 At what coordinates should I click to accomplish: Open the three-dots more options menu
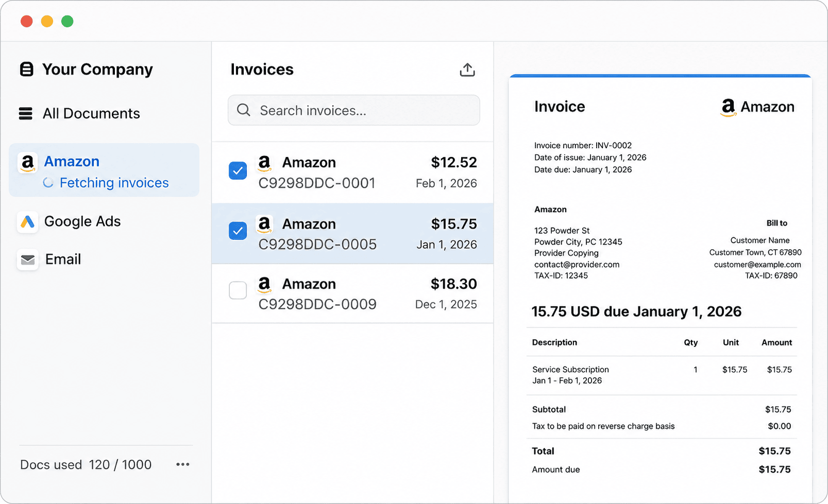(x=183, y=464)
